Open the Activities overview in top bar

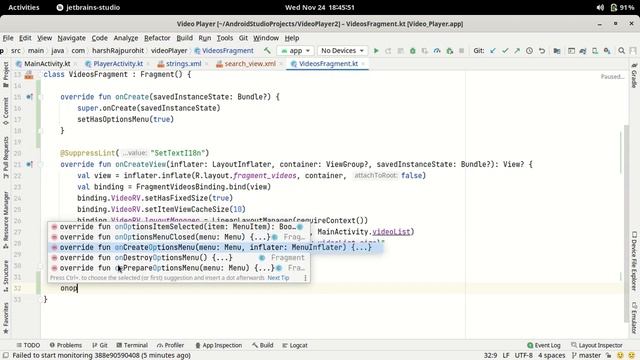24,7
